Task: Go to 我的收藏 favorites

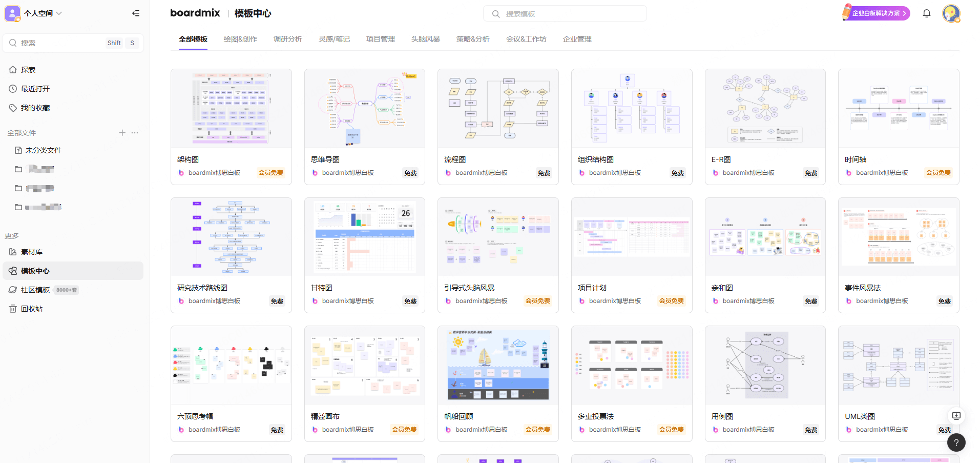Action: click(x=35, y=108)
